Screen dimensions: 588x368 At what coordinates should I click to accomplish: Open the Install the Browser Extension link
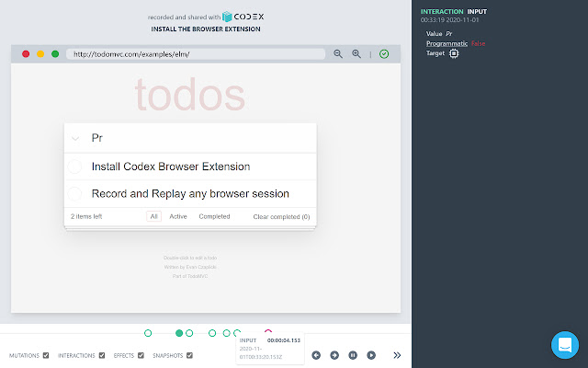click(206, 29)
